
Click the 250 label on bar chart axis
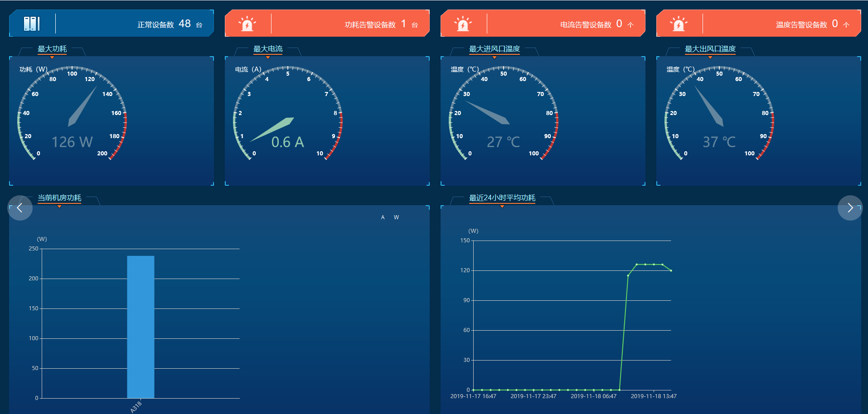[x=34, y=249]
